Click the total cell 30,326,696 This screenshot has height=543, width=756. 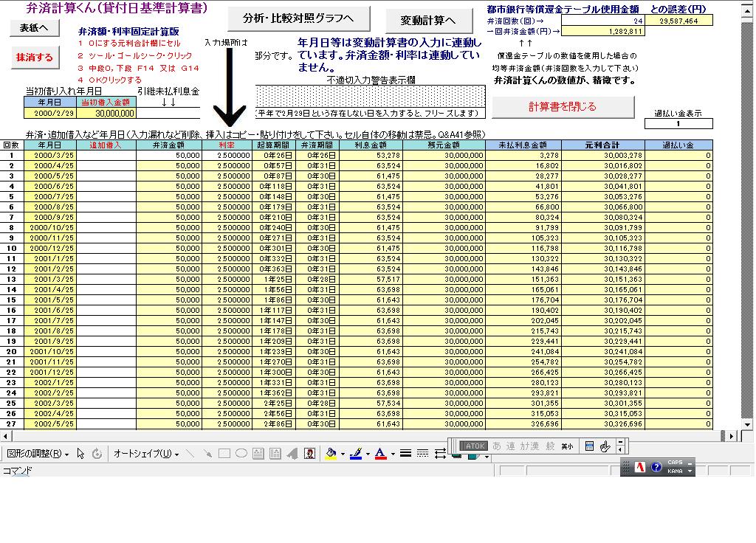click(x=602, y=424)
